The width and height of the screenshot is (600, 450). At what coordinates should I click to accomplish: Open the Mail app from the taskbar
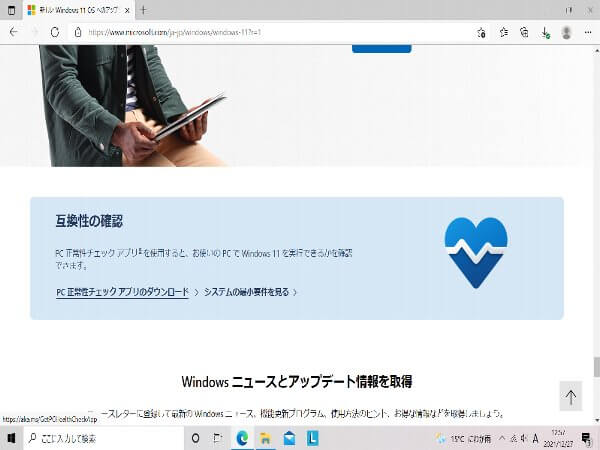(x=289, y=438)
